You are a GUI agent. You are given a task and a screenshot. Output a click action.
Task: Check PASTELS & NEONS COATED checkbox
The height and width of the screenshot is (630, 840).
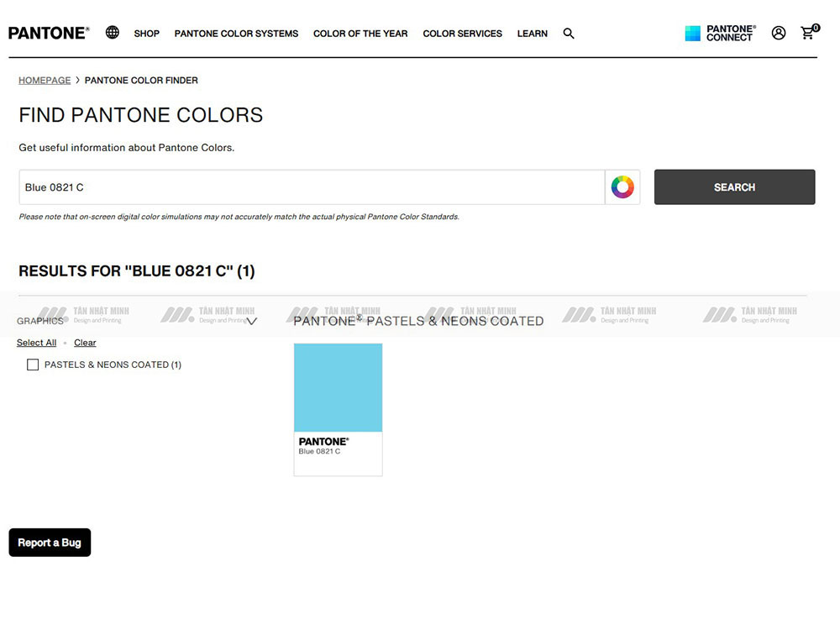click(33, 365)
